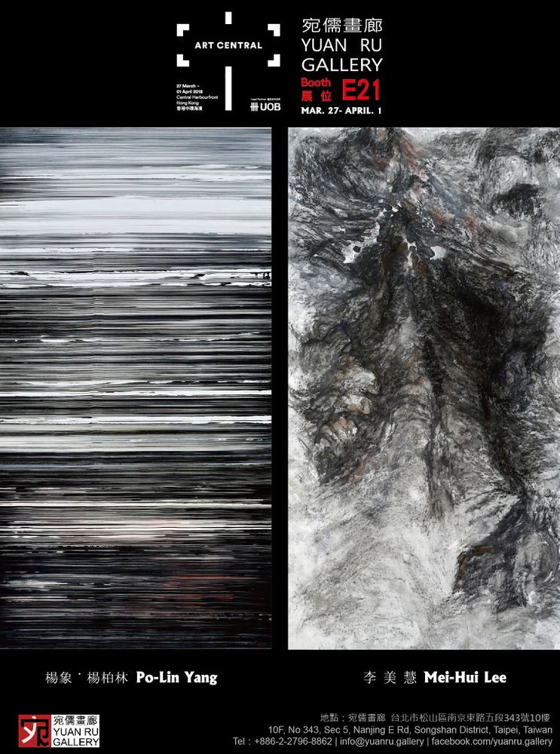Select the Chinese name 楊象・楊柏林
This screenshot has height=754, width=560.
click(x=86, y=678)
